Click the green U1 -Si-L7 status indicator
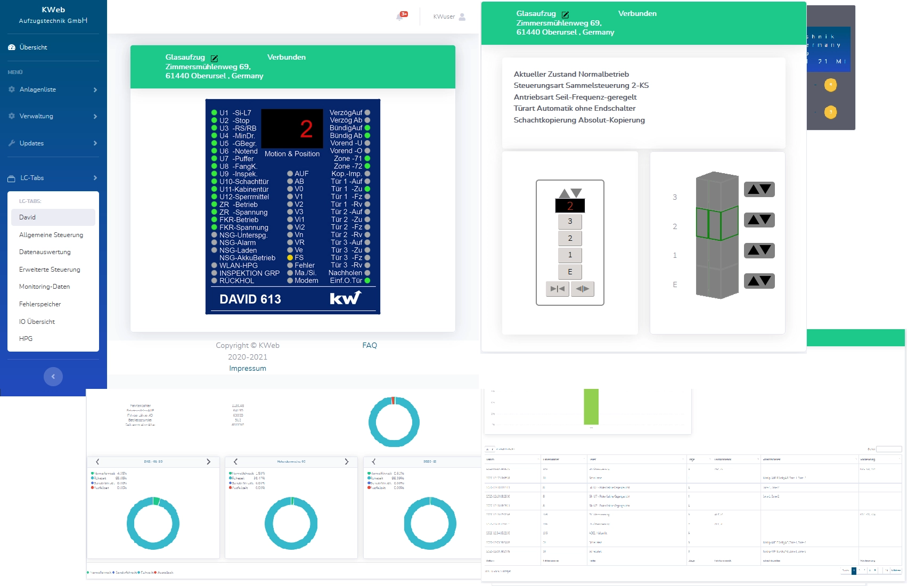Screen dimensions: 924x586 [214, 113]
